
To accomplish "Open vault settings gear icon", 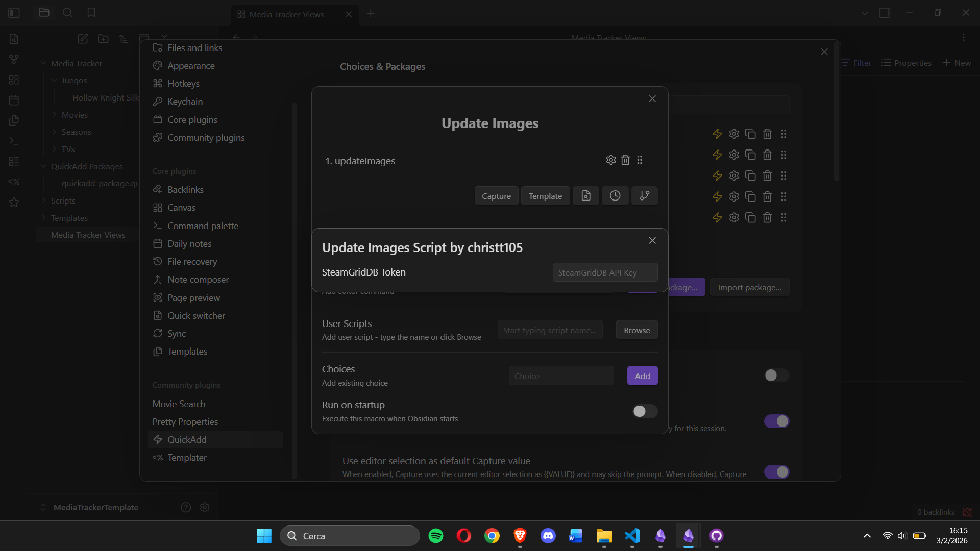I will (x=205, y=507).
